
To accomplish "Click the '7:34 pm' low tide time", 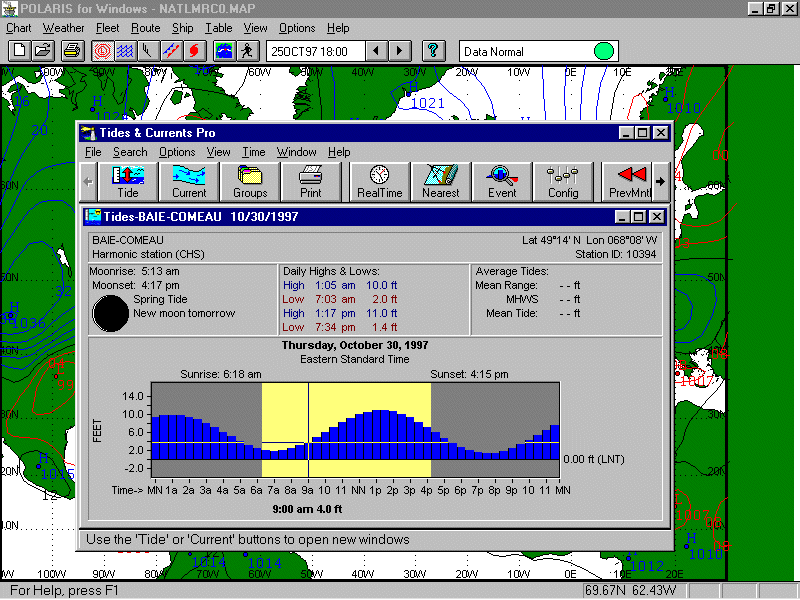I will pos(335,327).
